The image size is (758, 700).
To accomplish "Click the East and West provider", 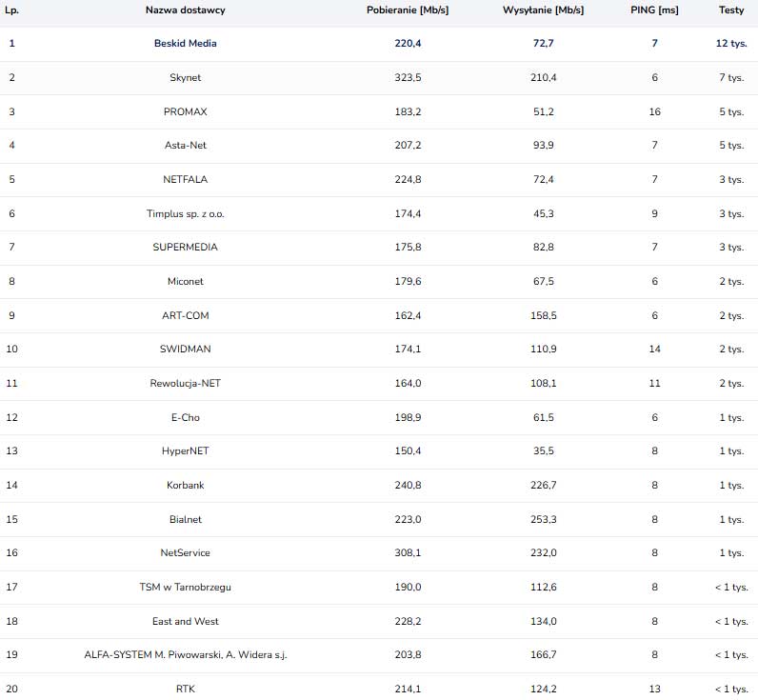I will tap(185, 621).
